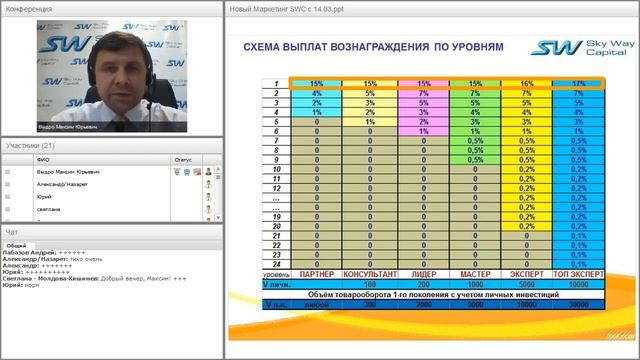Click the любой cell in the V п.п. row
Viewport: 640px width, 360px height.
click(317, 304)
